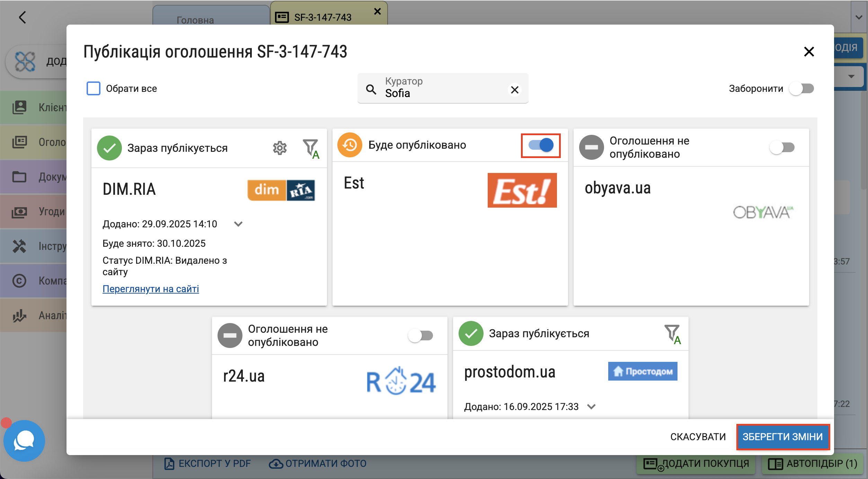The height and width of the screenshot is (479, 868).
Task: Enable r24.ua publication toggle
Action: 420,336
